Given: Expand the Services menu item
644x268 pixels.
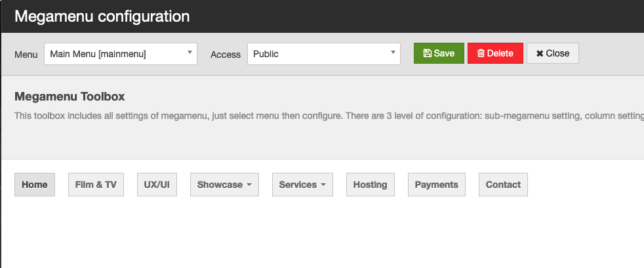Looking at the screenshot, I should [x=302, y=185].
